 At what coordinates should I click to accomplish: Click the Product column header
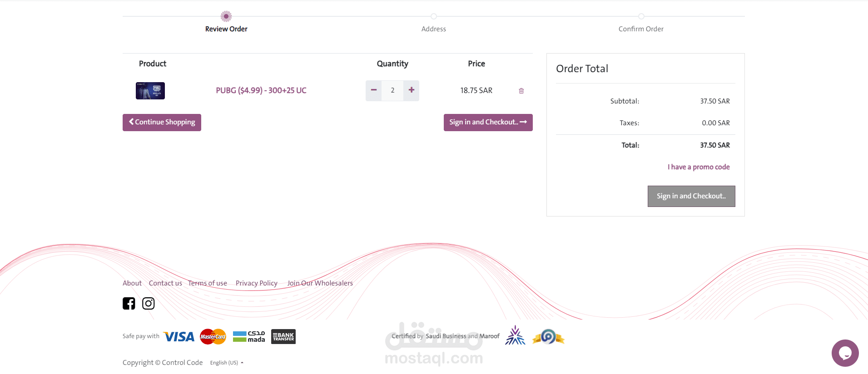pyautogui.click(x=153, y=64)
